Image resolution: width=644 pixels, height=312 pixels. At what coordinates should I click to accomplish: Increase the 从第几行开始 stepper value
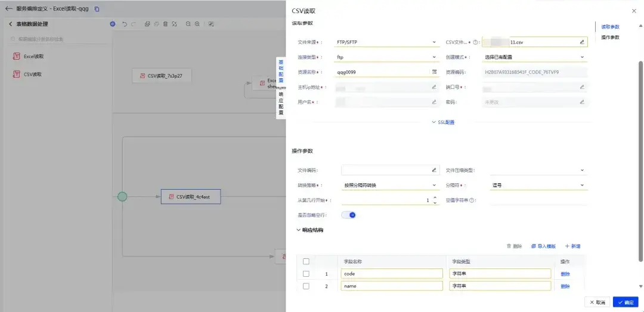pos(435,198)
